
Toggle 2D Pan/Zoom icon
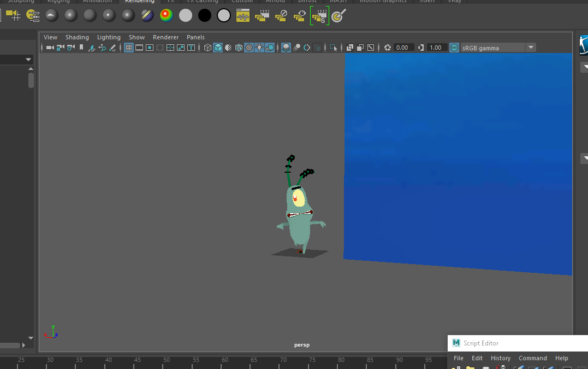pyautogui.click(x=102, y=48)
